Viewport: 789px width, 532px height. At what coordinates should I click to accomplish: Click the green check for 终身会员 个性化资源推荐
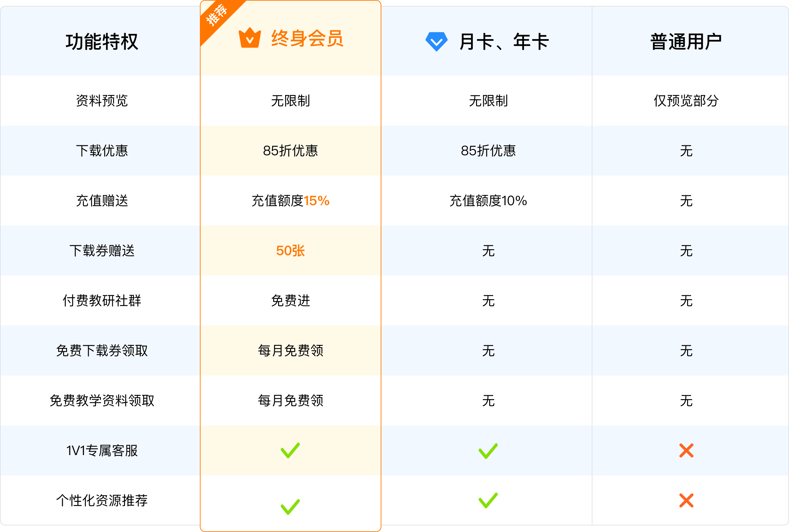click(290, 507)
